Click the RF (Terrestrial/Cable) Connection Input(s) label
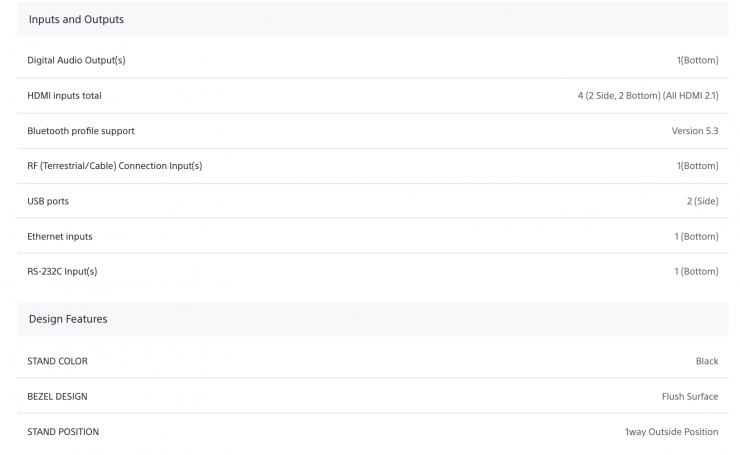740x455 pixels. [114, 166]
